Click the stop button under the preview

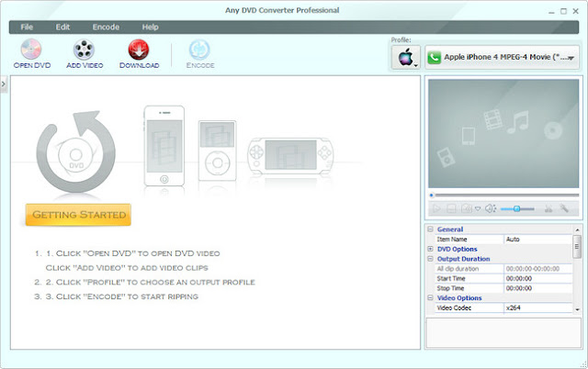451,208
